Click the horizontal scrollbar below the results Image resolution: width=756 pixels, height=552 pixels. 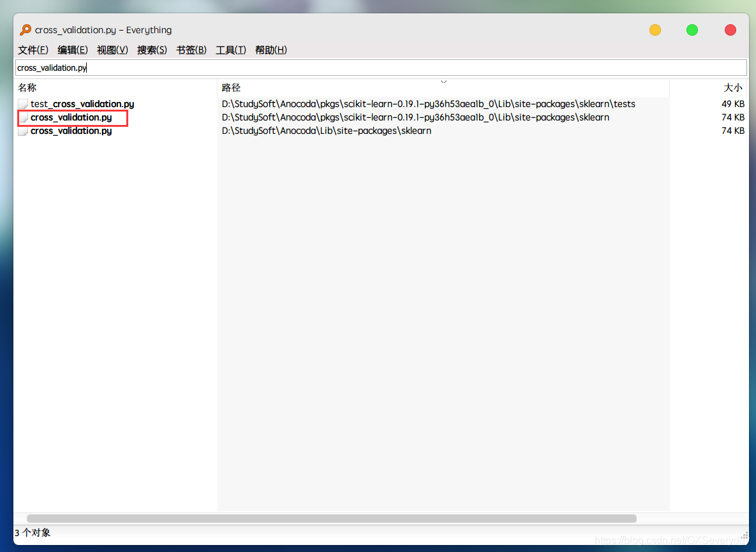point(332,518)
